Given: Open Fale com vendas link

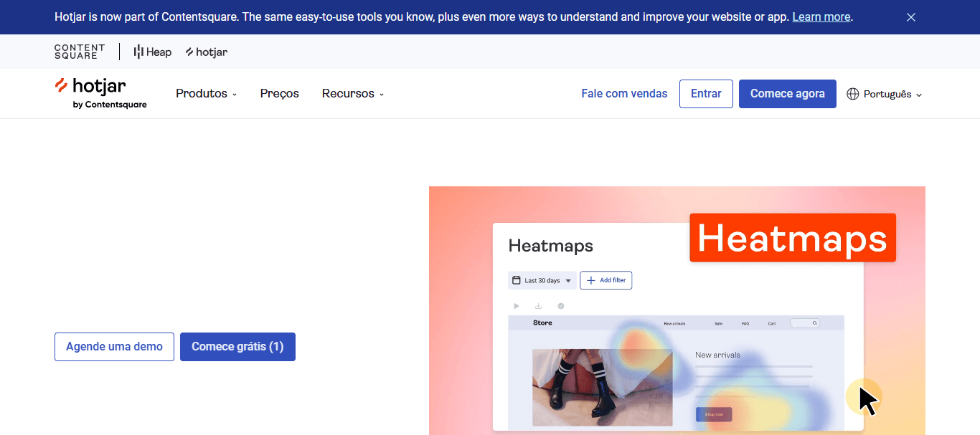Looking at the screenshot, I should (x=624, y=94).
